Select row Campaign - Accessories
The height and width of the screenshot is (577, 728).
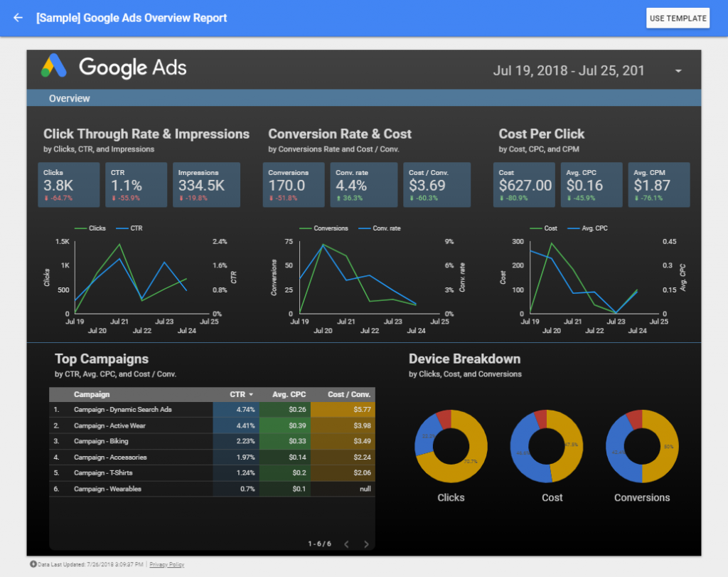212,457
